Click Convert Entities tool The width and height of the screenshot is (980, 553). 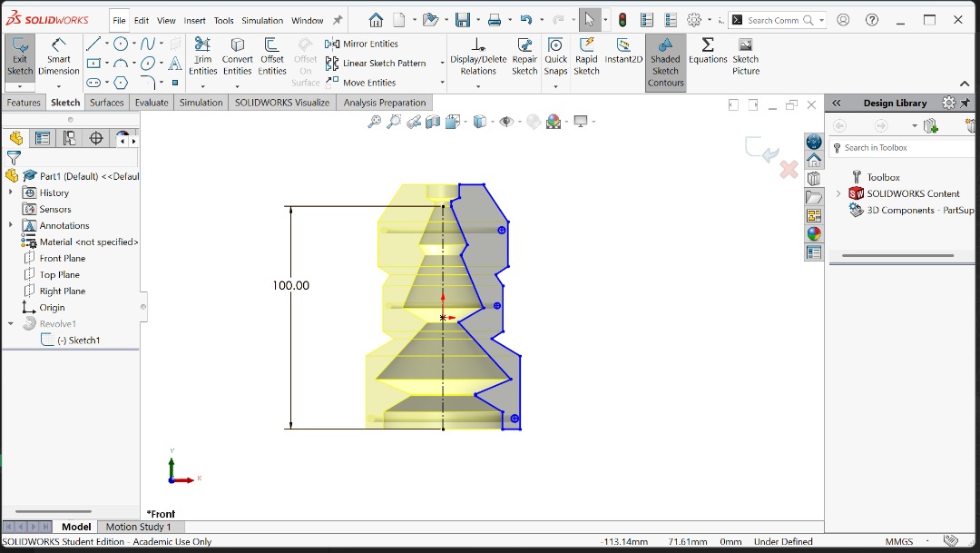238,57
